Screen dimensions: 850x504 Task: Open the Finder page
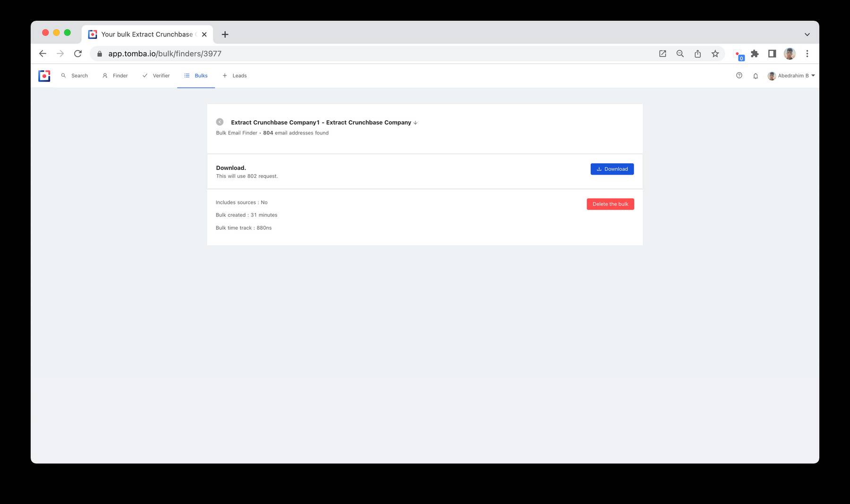[115, 76]
